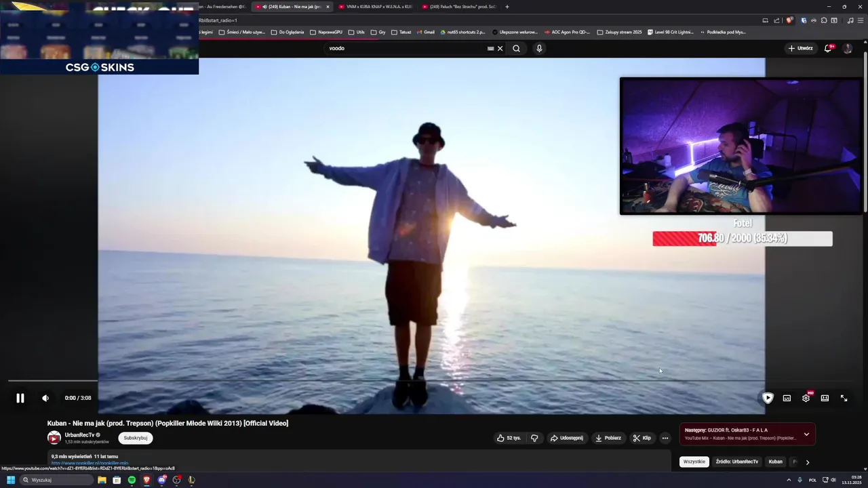Click the shield icon in player controls
Viewport: 868px width, 488px height.
768,399
